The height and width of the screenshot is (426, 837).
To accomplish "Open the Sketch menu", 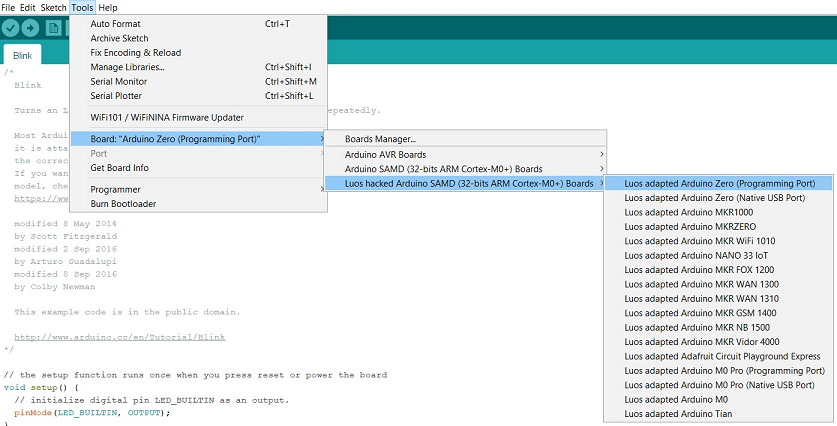I will pos(53,7).
